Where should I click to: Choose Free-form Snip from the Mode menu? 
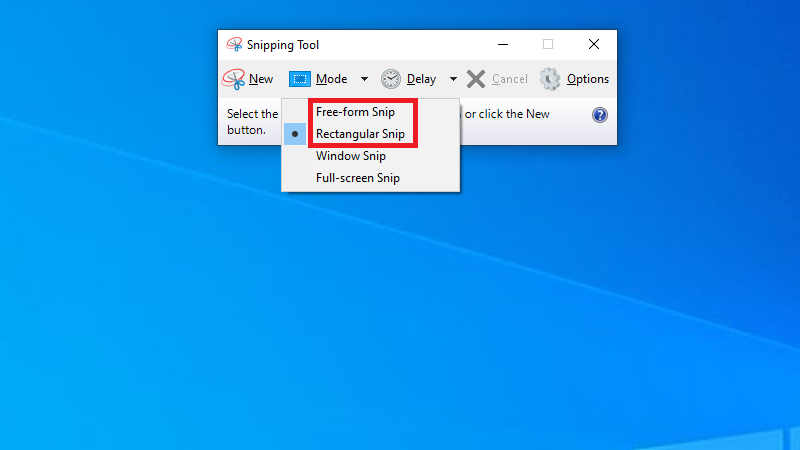click(x=355, y=112)
